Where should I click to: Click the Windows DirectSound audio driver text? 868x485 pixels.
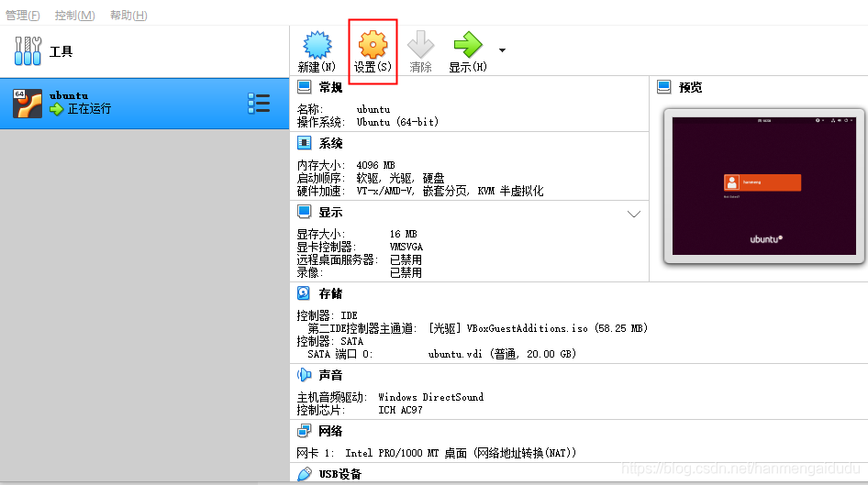[430, 397]
